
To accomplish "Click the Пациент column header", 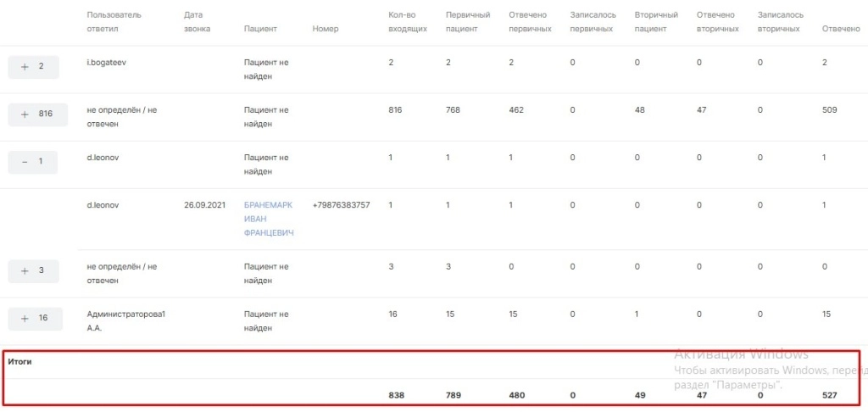I will tap(260, 29).
